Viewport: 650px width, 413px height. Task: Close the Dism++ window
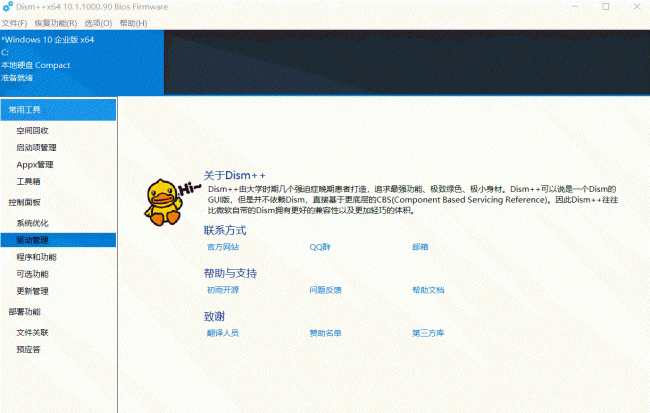[x=637, y=7]
